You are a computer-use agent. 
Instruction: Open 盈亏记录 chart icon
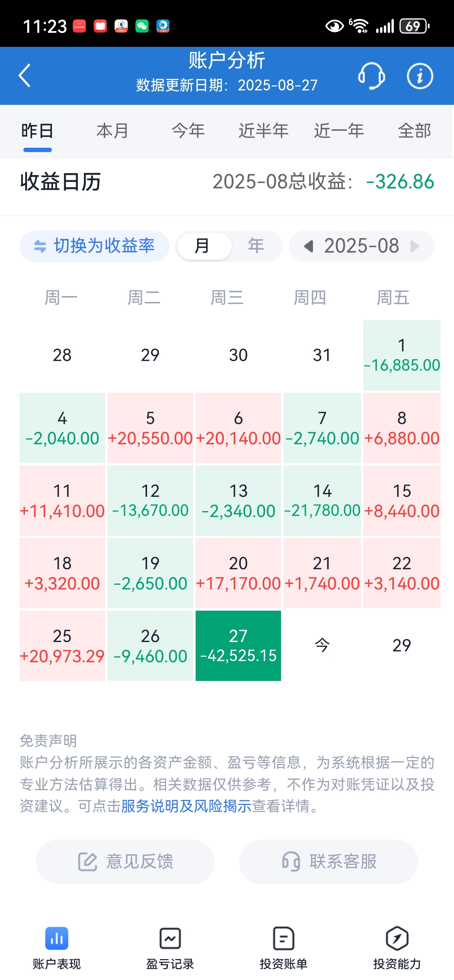[170, 939]
